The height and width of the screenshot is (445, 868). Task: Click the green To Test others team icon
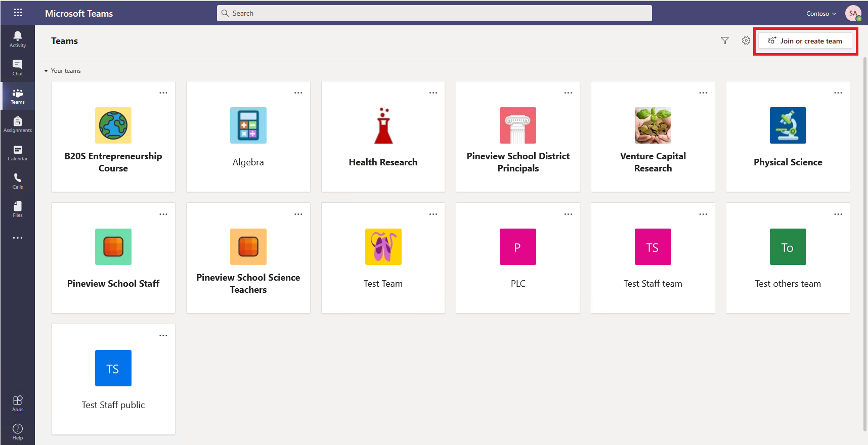[788, 247]
